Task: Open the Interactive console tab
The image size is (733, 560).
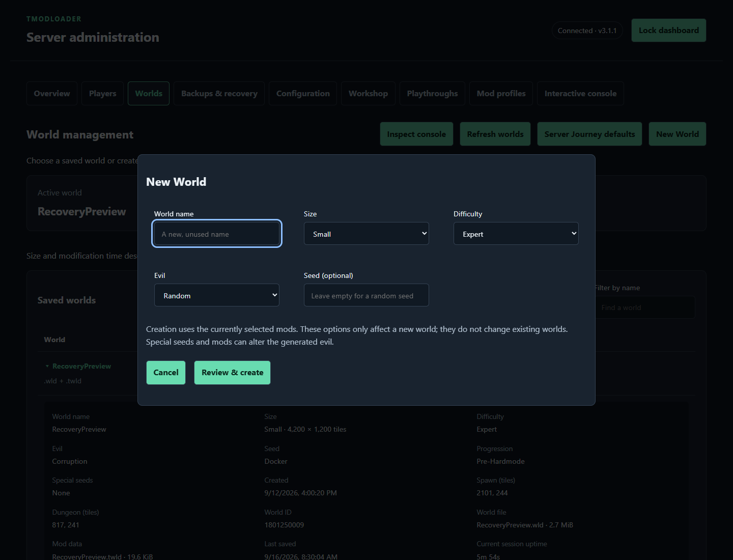Action: (x=580, y=93)
